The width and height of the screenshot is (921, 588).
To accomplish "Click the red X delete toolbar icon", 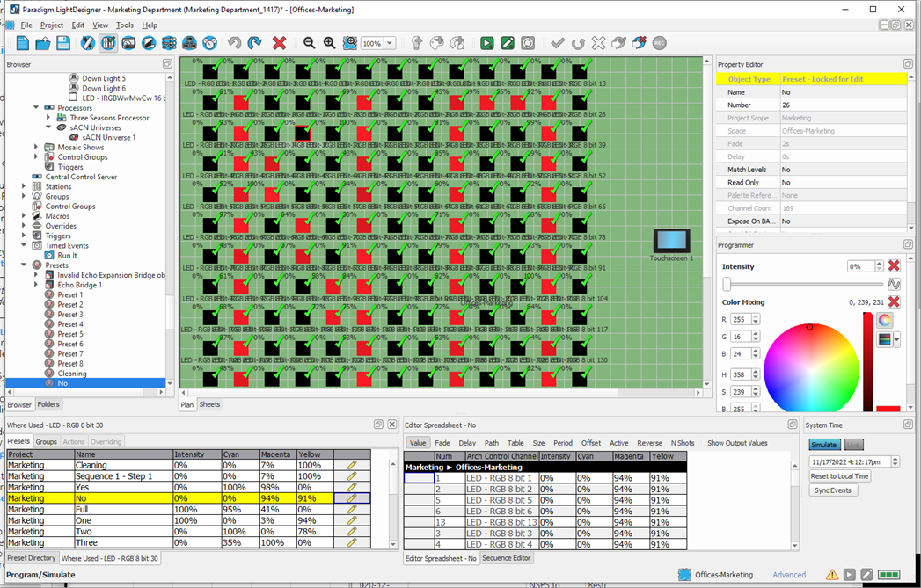I will tap(280, 43).
